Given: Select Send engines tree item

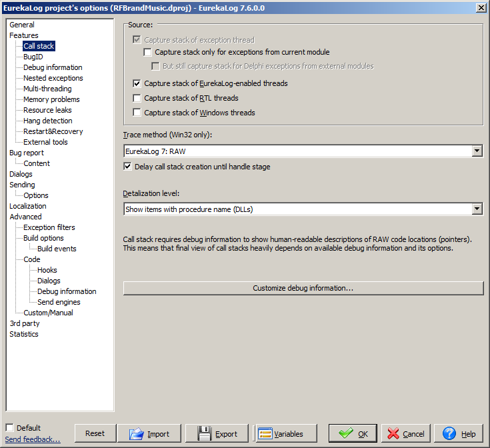Looking at the screenshot, I should click(59, 302).
